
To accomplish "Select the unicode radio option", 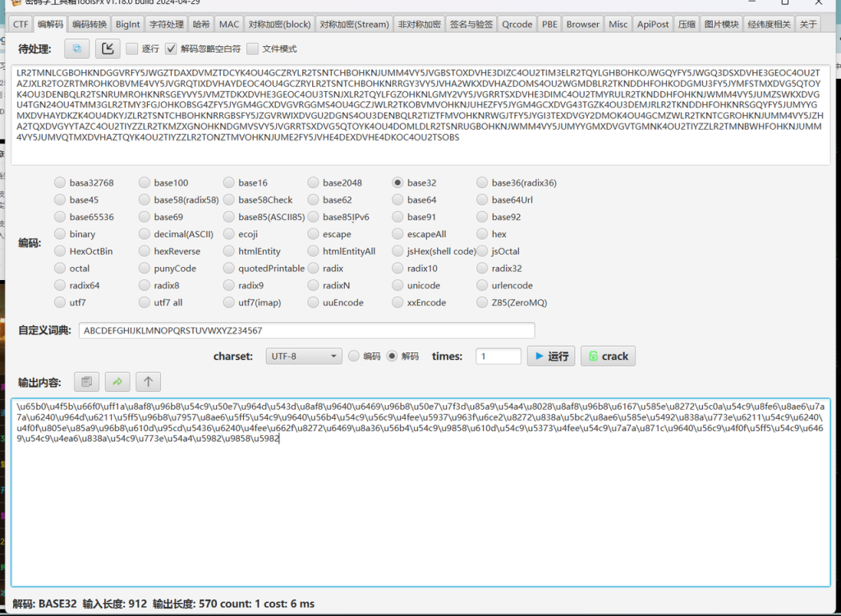I will pyautogui.click(x=398, y=286).
